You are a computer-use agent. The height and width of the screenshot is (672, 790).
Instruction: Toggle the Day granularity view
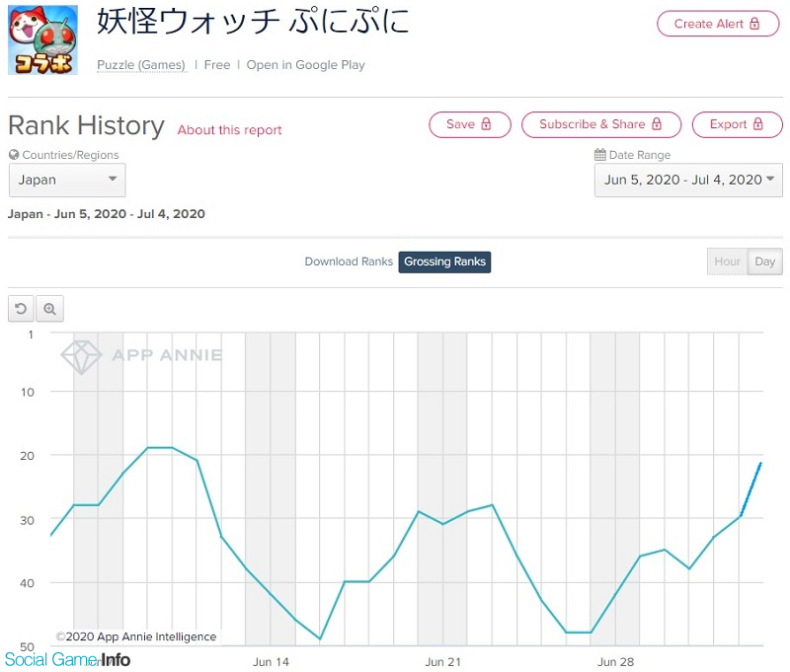coord(764,261)
